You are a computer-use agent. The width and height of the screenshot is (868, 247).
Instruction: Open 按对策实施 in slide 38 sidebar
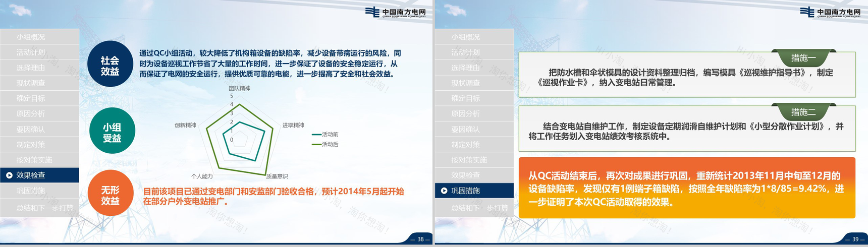39,160
